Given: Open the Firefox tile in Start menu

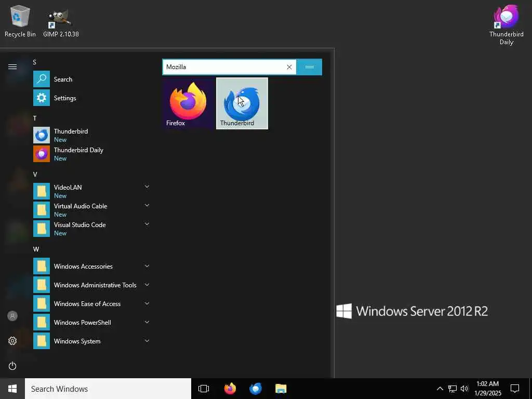Looking at the screenshot, I should (x=188, y=103).
